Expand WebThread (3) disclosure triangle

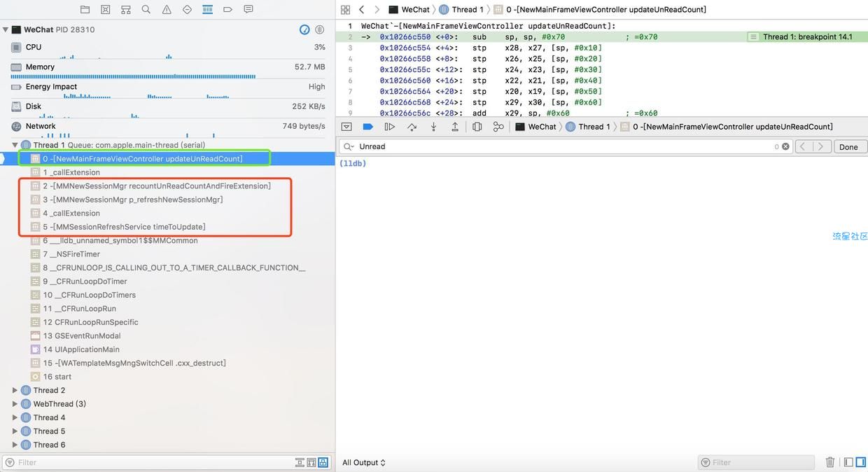coord(15,404)
